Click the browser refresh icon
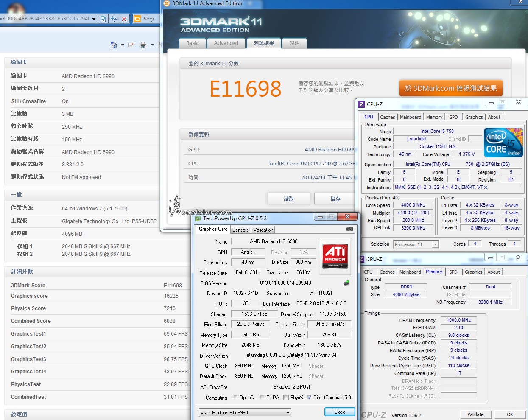Screen dimensions: 528x420 coord(114,19)
